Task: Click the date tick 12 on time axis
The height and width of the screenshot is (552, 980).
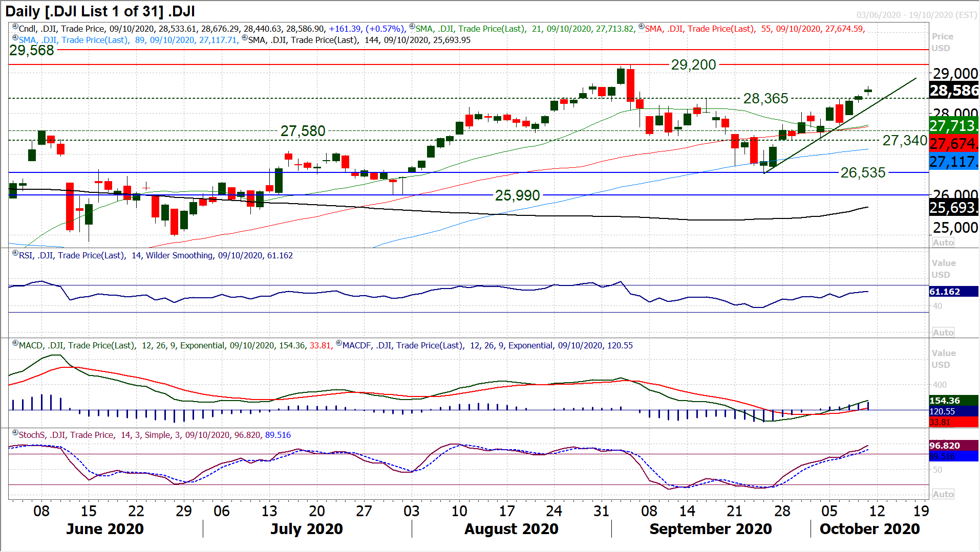Action: 877,511
